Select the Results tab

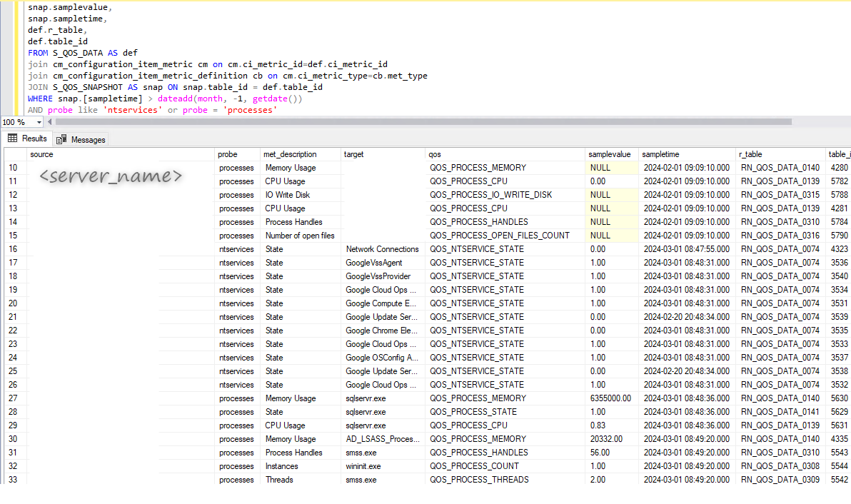point(27,138)
